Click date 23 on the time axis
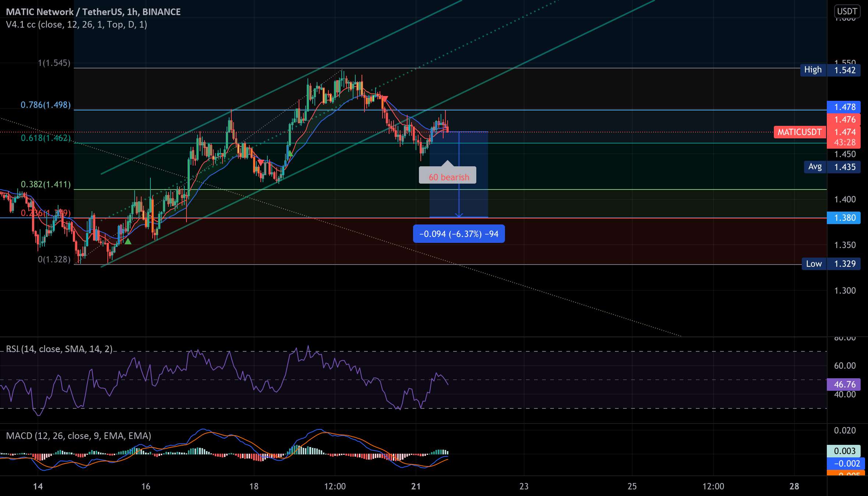 pos(524,486)
